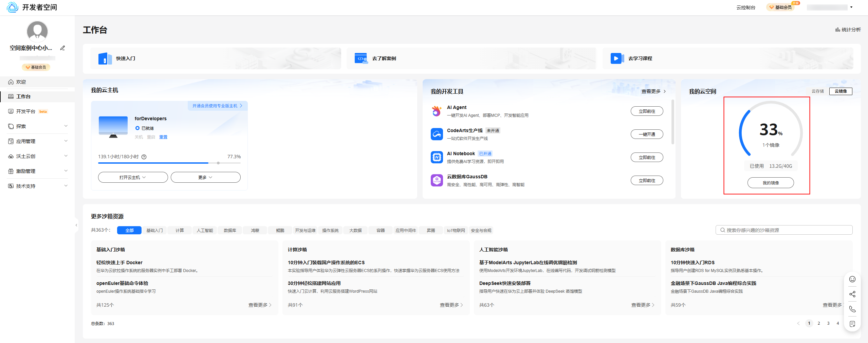Image resolution: width=868 pixels, height=343 pixels.
Task: Select the 人工智能 sandbox filter
Action: click(205, 230)
